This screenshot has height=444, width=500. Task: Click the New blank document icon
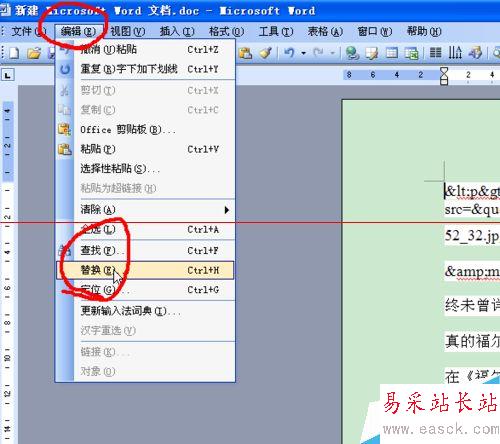(14, 53)
